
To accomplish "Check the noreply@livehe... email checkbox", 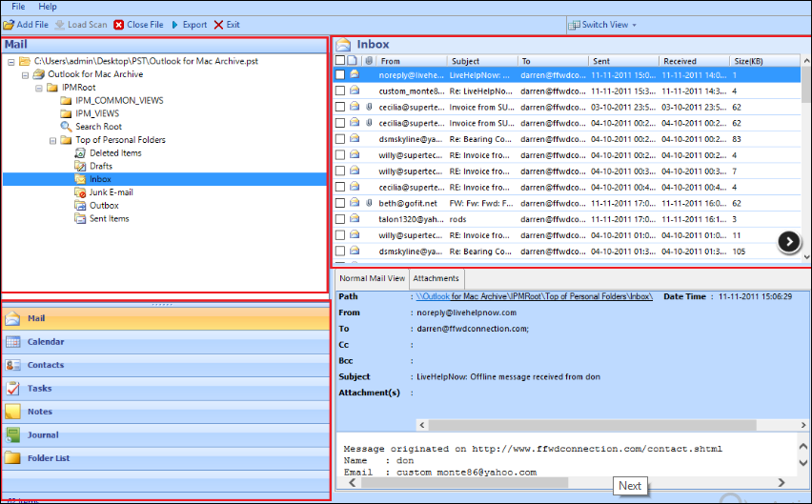I will tap(340, 75).
